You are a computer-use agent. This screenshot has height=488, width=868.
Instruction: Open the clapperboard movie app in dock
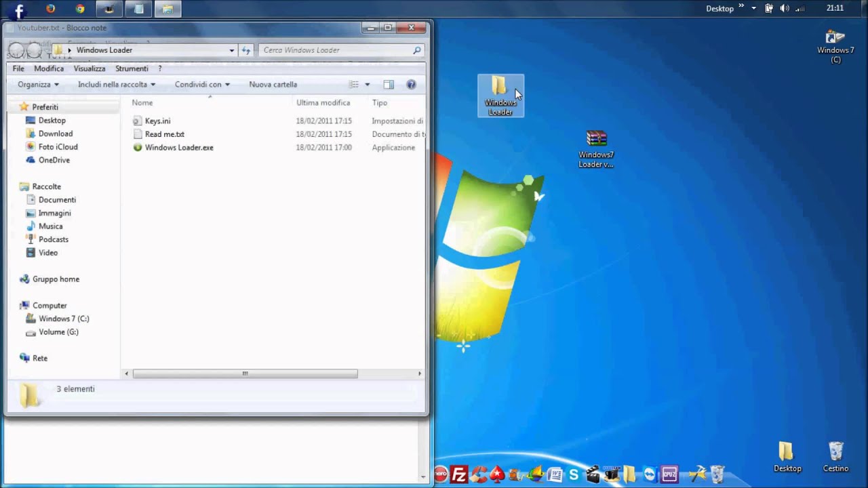[593, 474]
